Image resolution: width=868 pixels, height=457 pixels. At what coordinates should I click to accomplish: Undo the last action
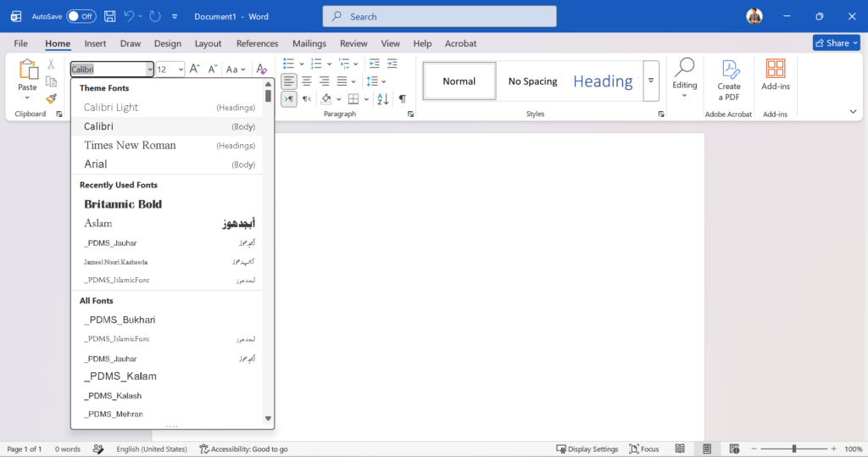click(129, 17)
